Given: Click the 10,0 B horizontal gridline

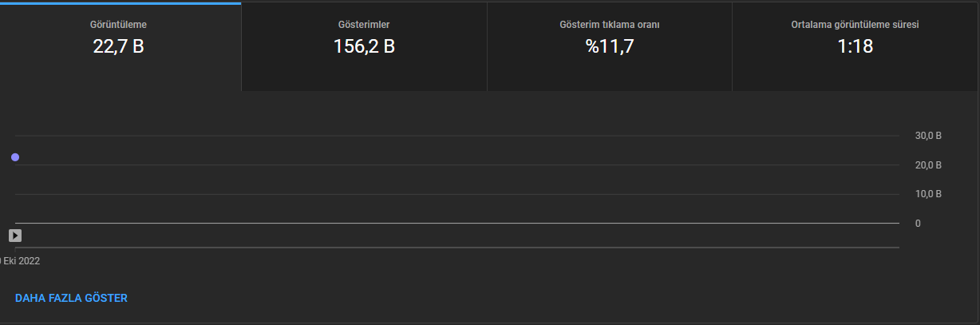Looking at the screenshot, I should click(x=457, y=194).
